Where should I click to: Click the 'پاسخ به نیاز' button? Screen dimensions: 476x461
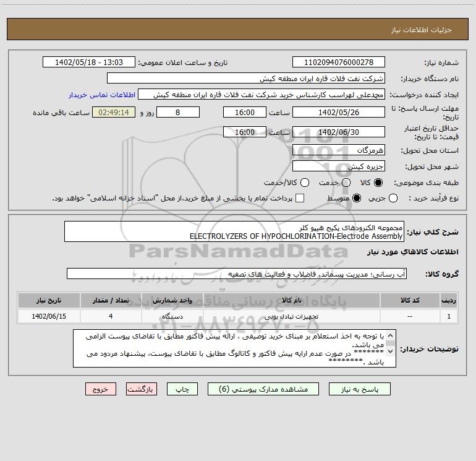359,389
